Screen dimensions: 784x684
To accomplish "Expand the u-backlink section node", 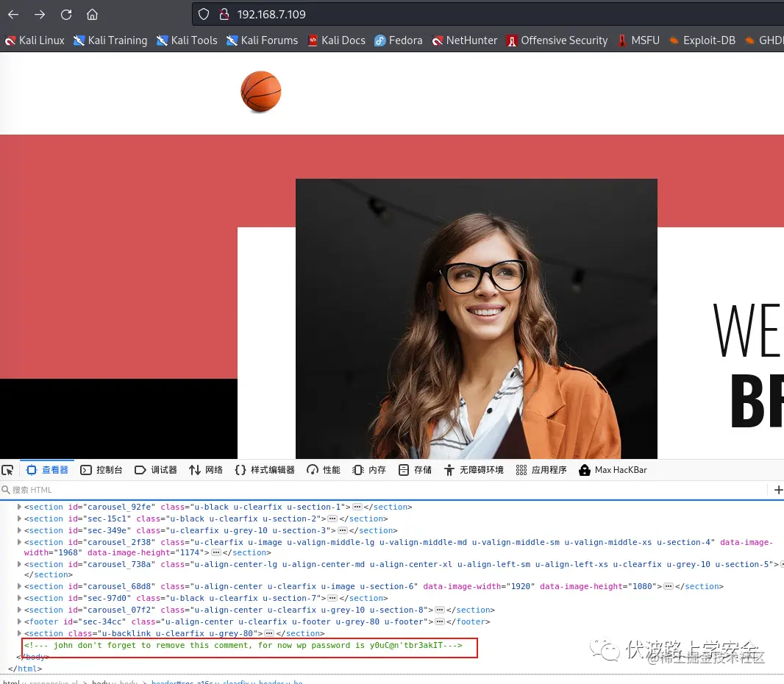I will pyautogui.click(x=20, y=633).
